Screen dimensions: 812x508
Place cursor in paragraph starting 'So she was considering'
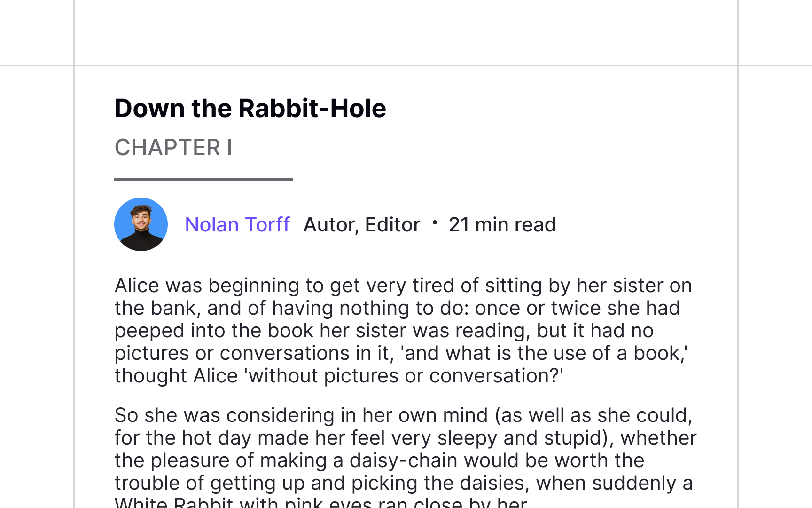click(x=406, y=456)
